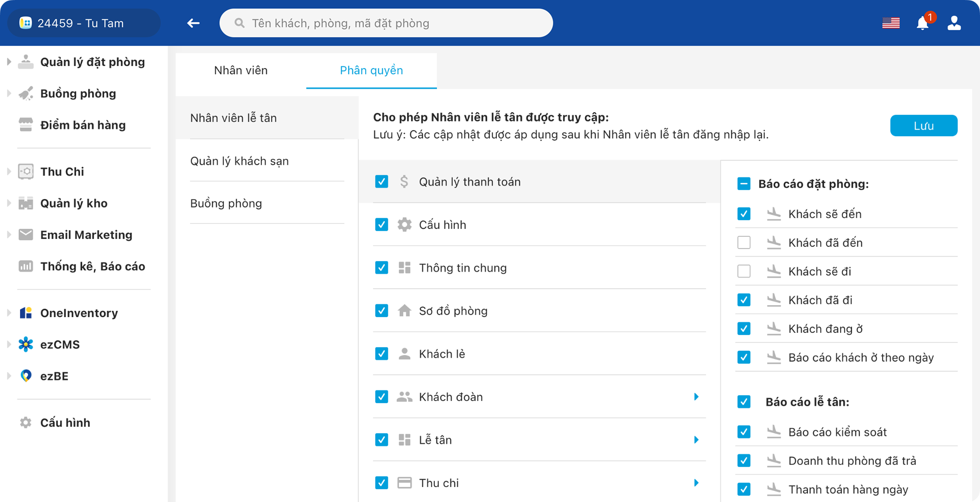Screen dimensions: 980x502
Task: Click the Email Marketing envelope icon
Action: click(x=26, y=235)
